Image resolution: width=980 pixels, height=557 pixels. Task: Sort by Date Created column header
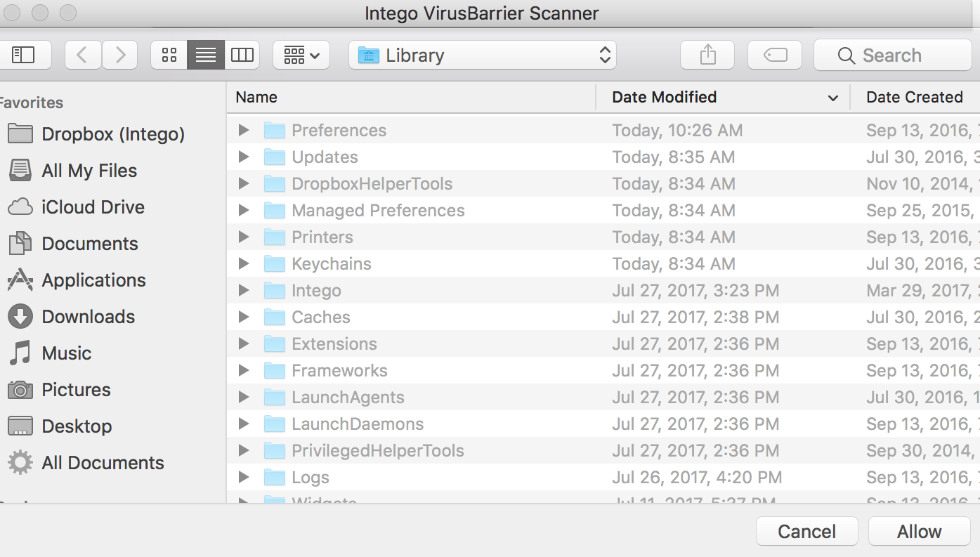pyautogui.click(x=915, y=97)
